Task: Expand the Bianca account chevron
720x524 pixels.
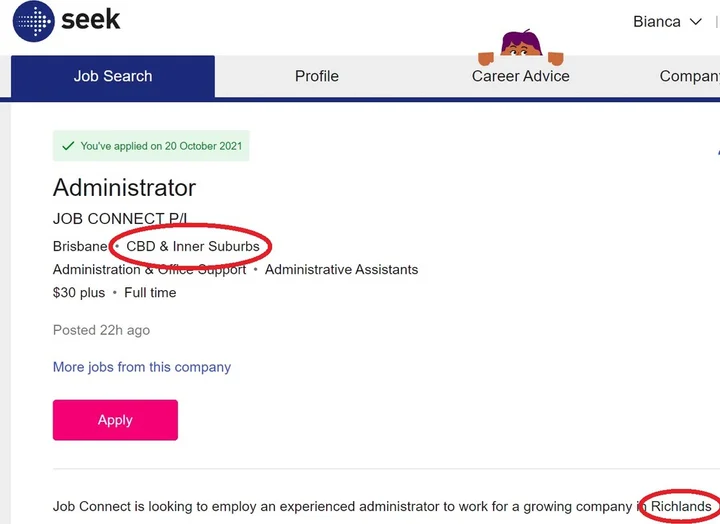Action: coord(696,22)
